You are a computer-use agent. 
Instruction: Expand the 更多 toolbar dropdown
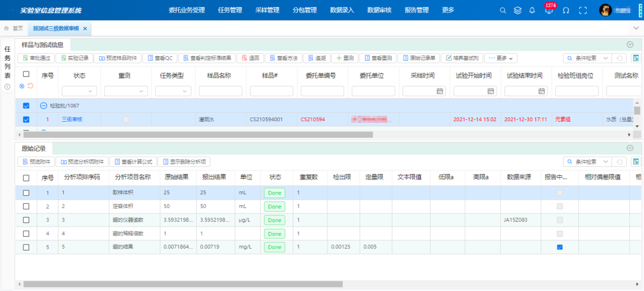500,58
